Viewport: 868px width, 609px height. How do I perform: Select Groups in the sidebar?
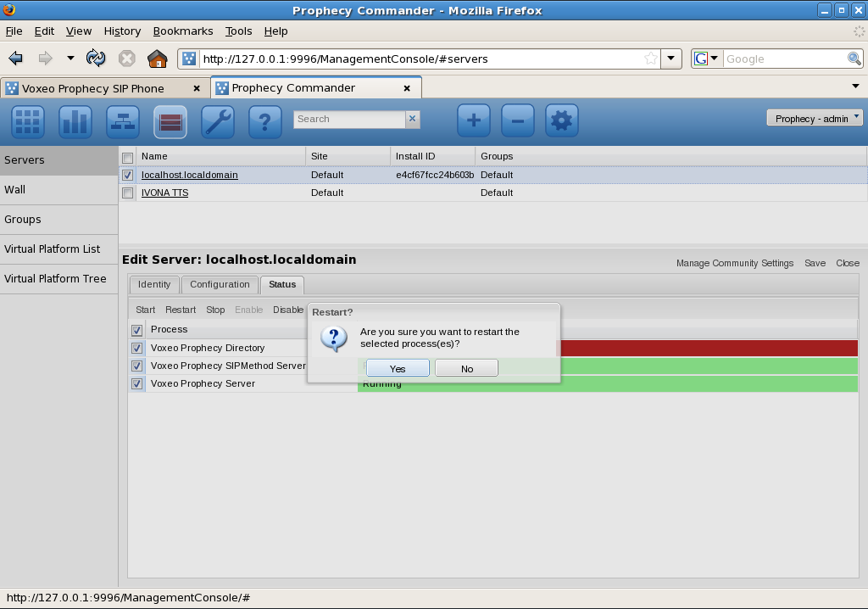tap(58, 220)
